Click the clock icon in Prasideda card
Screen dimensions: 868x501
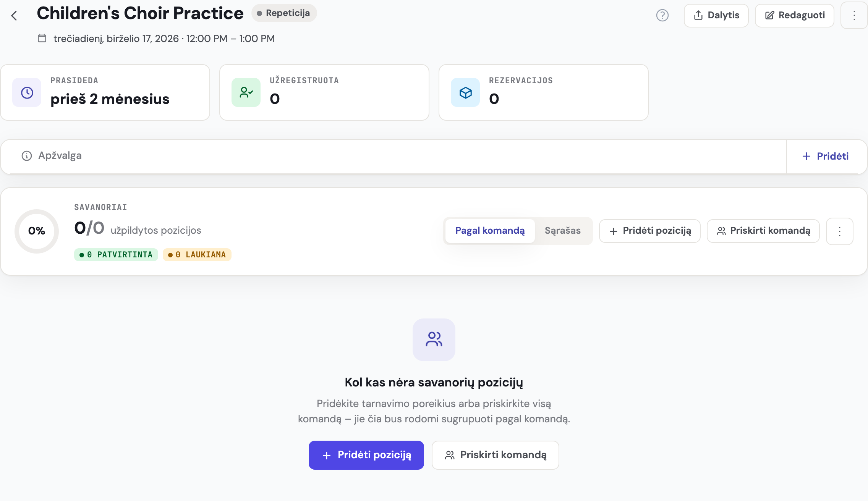(27, 92)
